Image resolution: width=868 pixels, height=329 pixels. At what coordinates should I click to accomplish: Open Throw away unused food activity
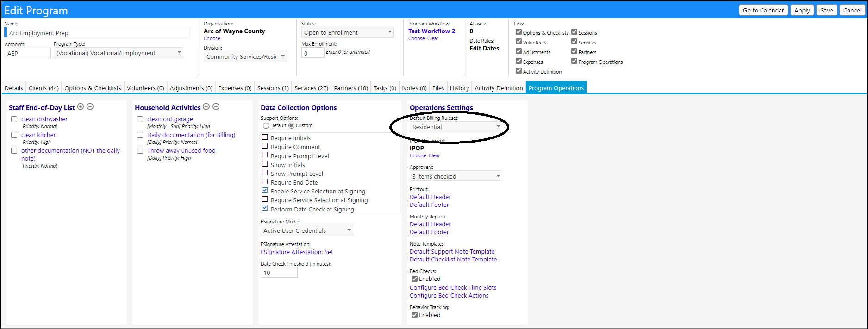(x=181, y=150)
